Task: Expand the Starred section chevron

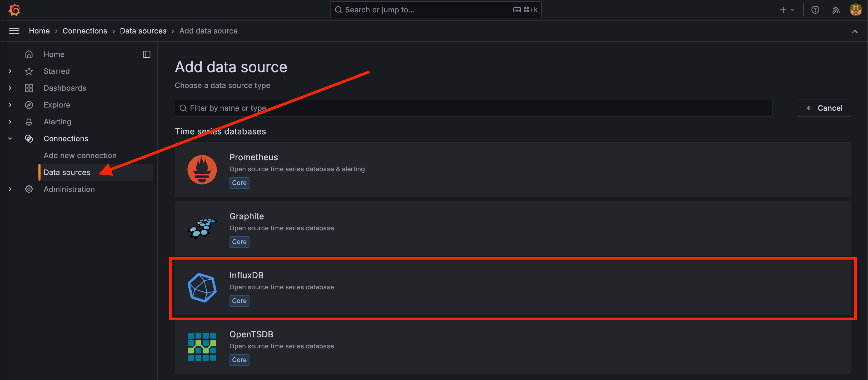Action: point(10,71)
